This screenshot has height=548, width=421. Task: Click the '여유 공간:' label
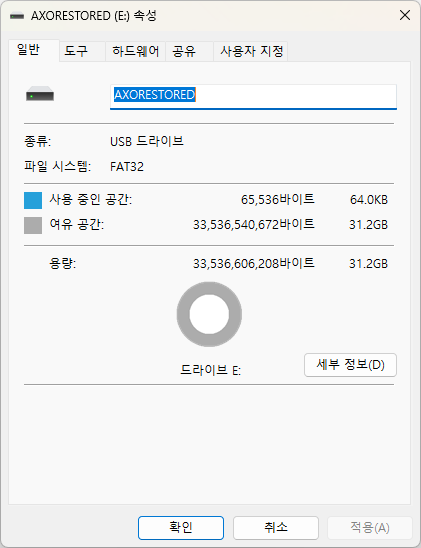77,224
